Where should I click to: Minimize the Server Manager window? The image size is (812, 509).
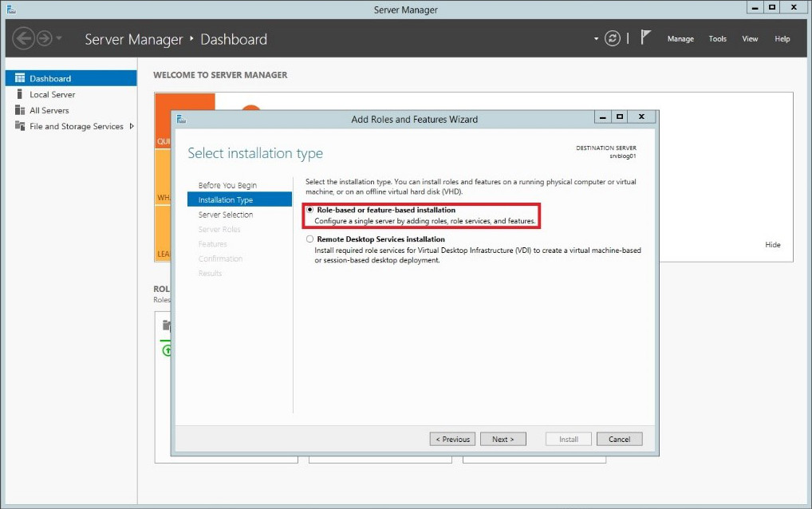(755, 7)
